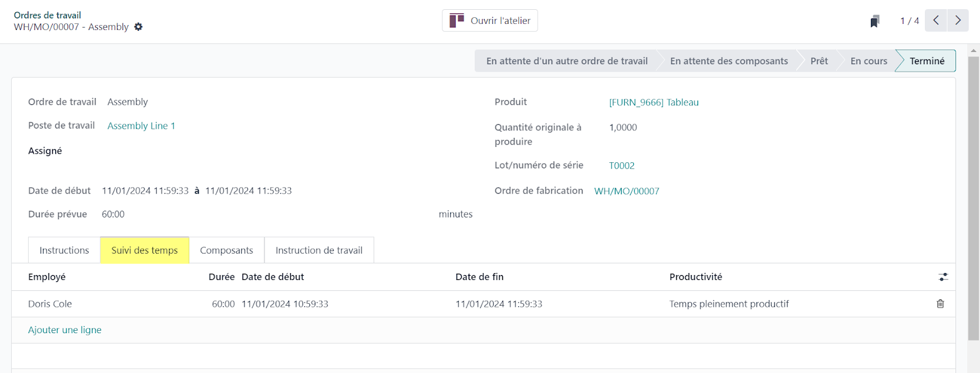
Task: Click the bookmark icon in top bar
Action: pyautogui.click(x=875, y=21)
